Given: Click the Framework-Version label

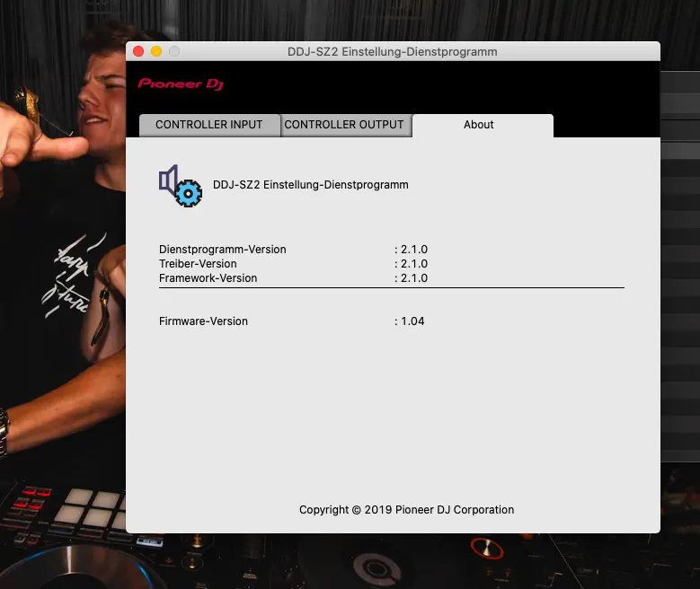Looking at the screenshot, I should pyautogui.click(x=208, y=278).
